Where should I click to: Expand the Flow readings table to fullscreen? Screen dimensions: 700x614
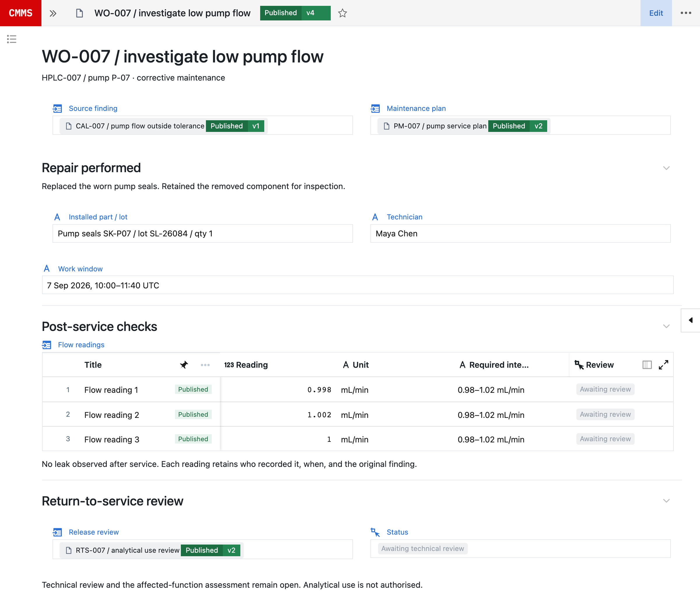click(x=663, y=364)
